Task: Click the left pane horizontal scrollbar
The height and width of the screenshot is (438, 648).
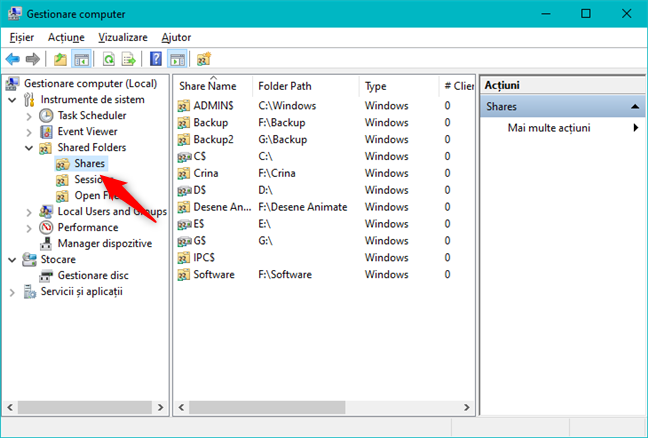Action: [x=85, y=407]
